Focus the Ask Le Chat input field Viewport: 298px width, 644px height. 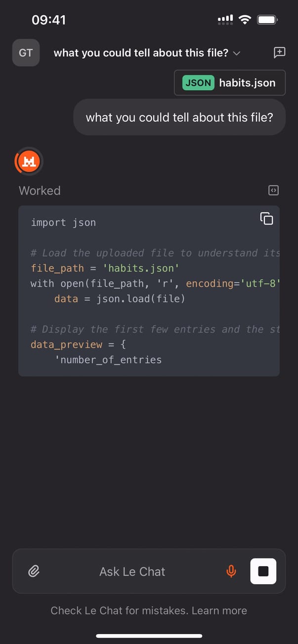click(x=132, y=571)
